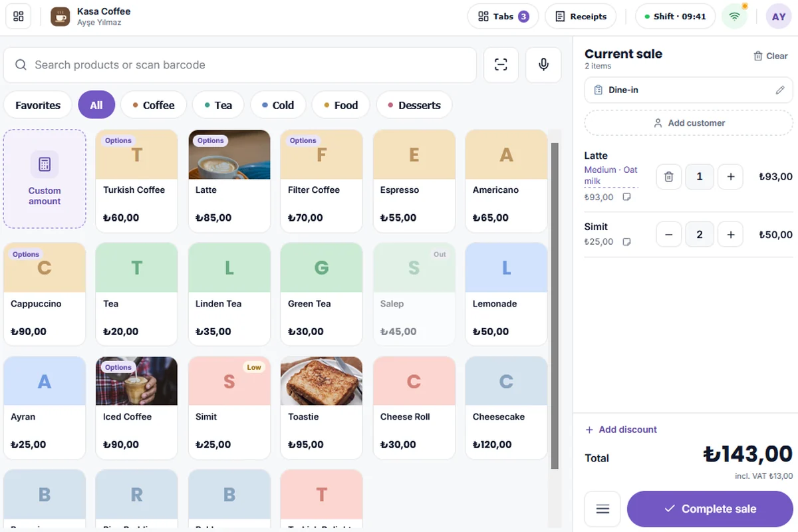This screenshot has height=532, width=798.
Task: Add Iced Coffee to the sale
Action: coord(137,408)
